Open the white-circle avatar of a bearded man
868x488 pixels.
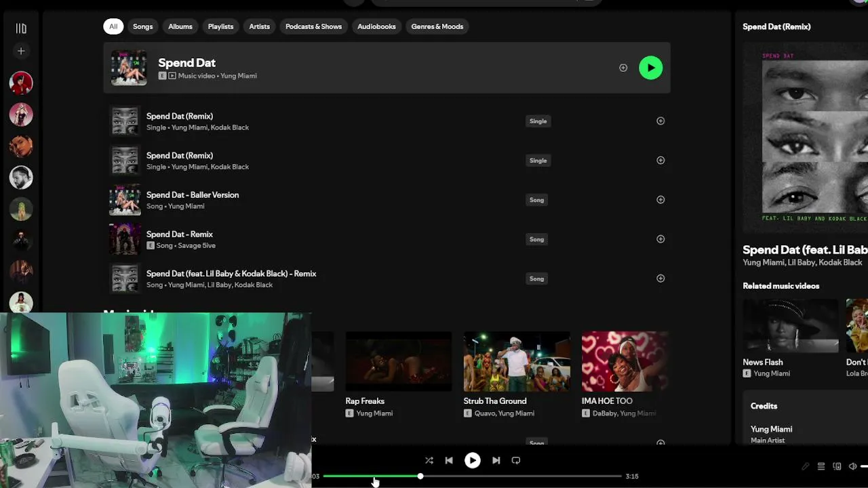21,178
